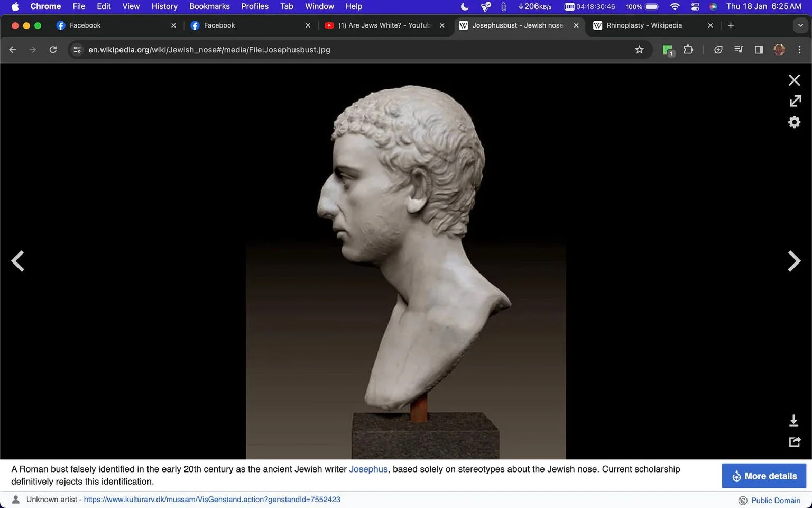Open the Bookmarks menu
Screen dimensions: 812x508
pyautogui.click(x=209, y=6)
